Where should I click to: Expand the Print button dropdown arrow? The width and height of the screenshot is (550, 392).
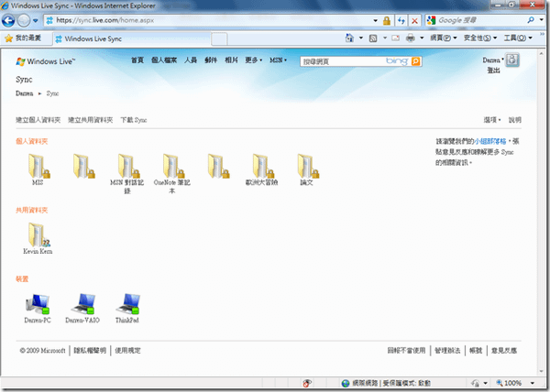pyautogui.click(x=422, y=38)
